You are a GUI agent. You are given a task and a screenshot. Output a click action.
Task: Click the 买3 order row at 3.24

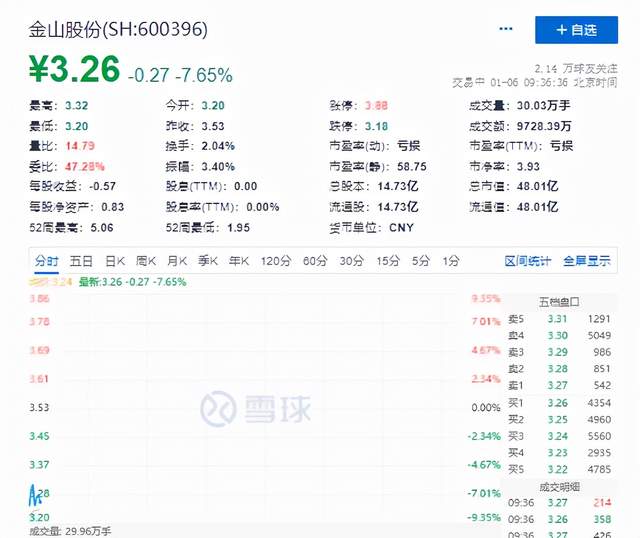pyautogui.click(x=559, y=436)
